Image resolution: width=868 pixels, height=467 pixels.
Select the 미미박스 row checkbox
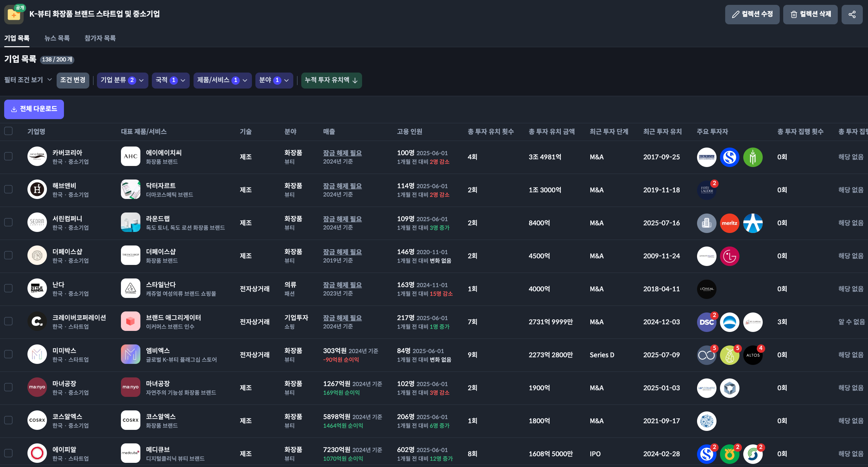pos(8,354)
